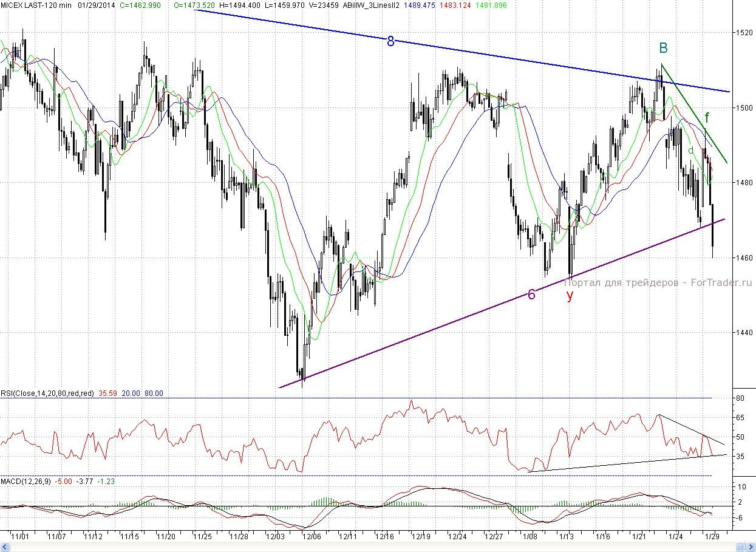Viewport: 756px width, 552px height.
Task: Click the green indicator value 1481.896
Action: [491, 5]
